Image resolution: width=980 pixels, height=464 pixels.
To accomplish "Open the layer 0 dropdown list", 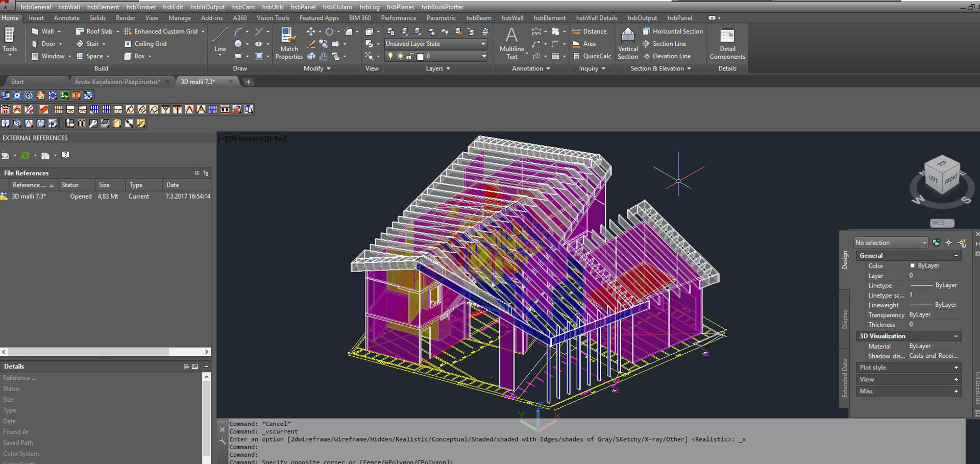I will pos(483,56).
